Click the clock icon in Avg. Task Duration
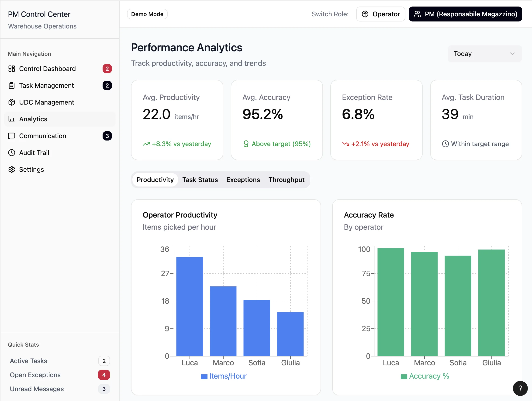The height and width of the screenshot is (401, 532). (445, 144)
